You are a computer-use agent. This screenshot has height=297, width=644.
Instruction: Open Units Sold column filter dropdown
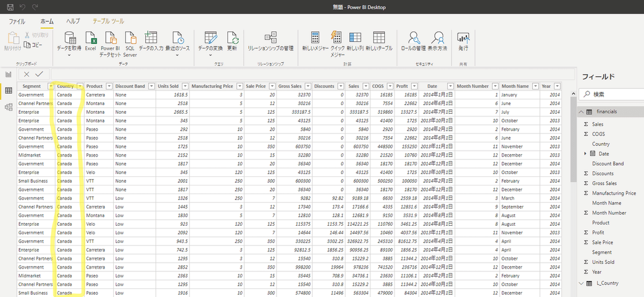click(x=185, y=86)
